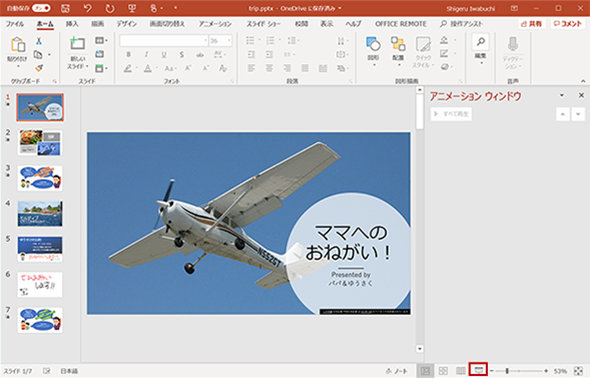This screenshot has height=378, width=590.
Task: Open the slide Section dropdown
Action: coord(101,68)
